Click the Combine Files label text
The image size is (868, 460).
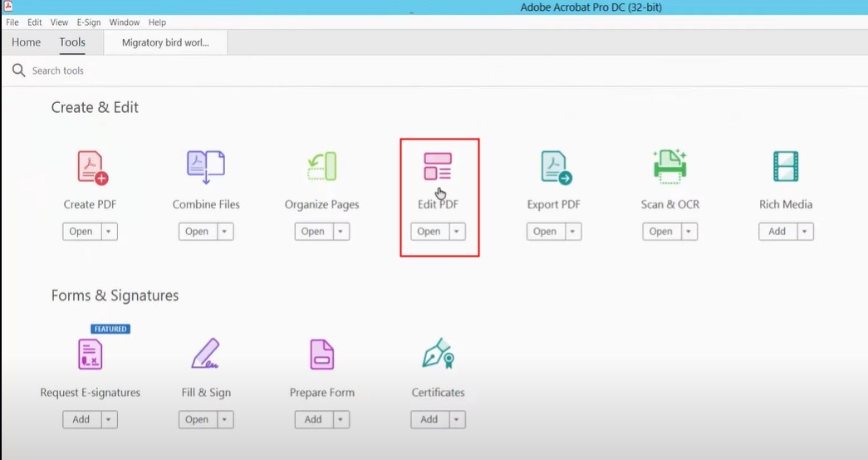(x=206, y=204)
